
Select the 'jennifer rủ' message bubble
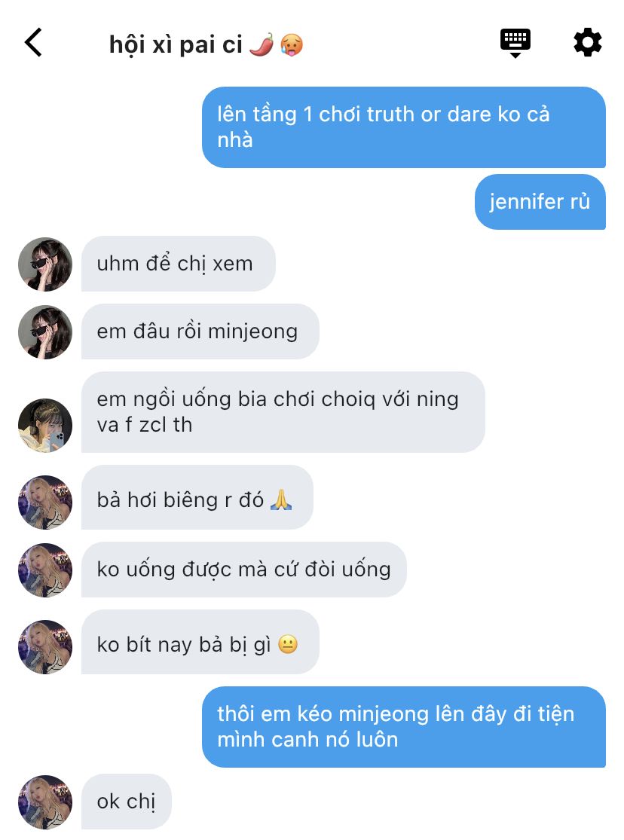[540, 202]
